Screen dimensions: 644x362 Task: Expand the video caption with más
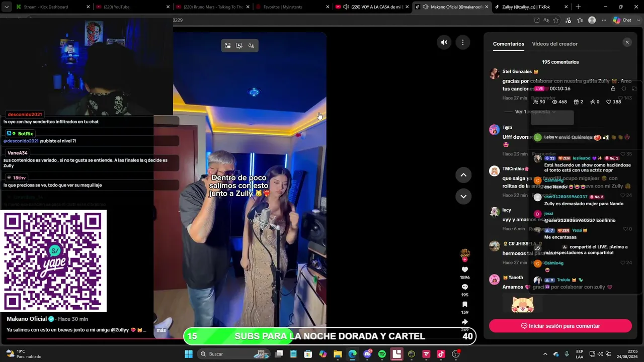pyautogui.click(x=161, y=330)
